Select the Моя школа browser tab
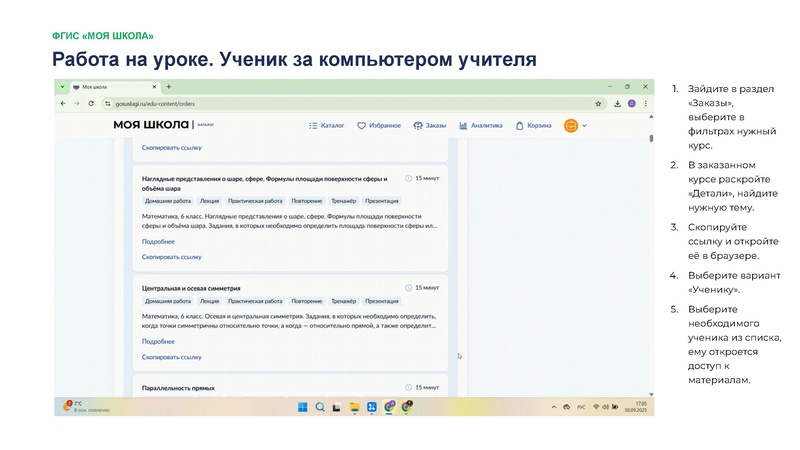Viewport: 800px width, 450px height. (x=115, y=87)
